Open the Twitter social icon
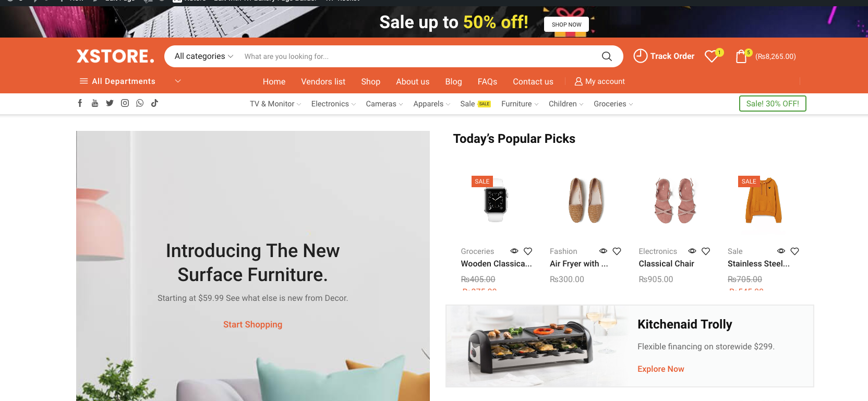Viewport: 868px width, 401px height. pyautogui.click(x=110, y=103)
